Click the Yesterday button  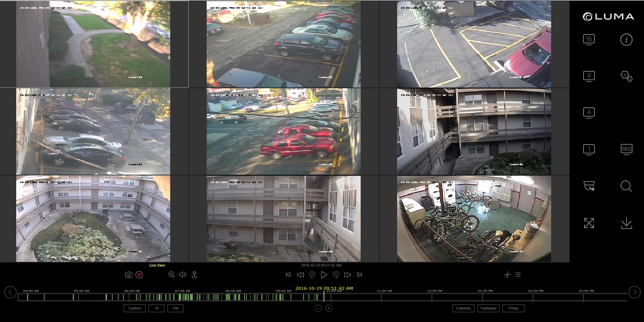click(488, 308)
